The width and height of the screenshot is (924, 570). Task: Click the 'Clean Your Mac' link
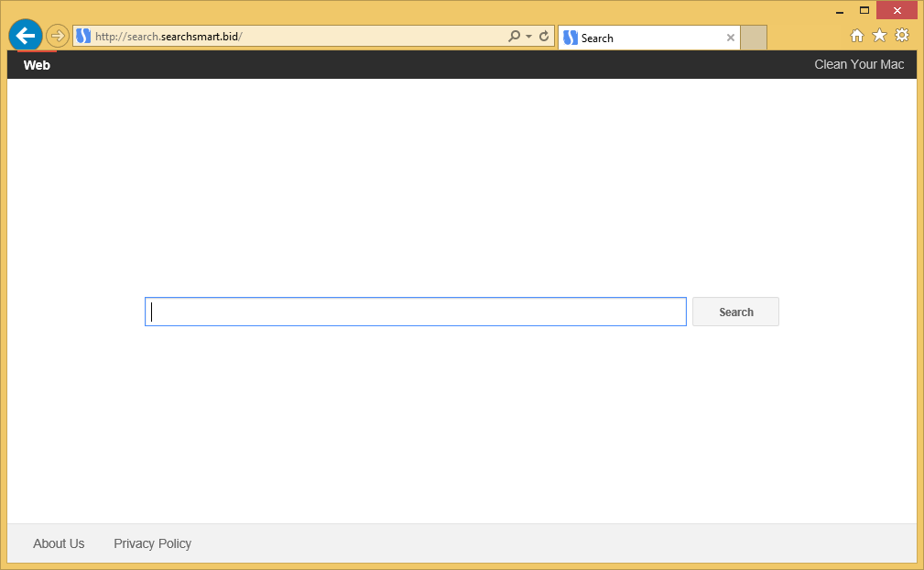pyautogui.click(x=859, y=64)
